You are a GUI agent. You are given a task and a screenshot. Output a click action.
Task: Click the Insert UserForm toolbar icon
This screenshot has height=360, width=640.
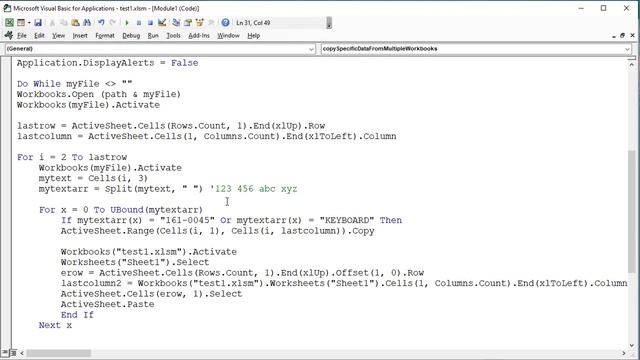(x=20, y=23)
